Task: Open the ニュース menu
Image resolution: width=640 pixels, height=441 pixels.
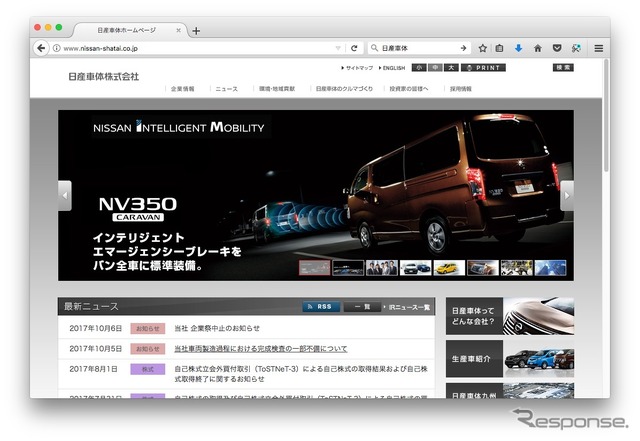Action: coord(227,89)
